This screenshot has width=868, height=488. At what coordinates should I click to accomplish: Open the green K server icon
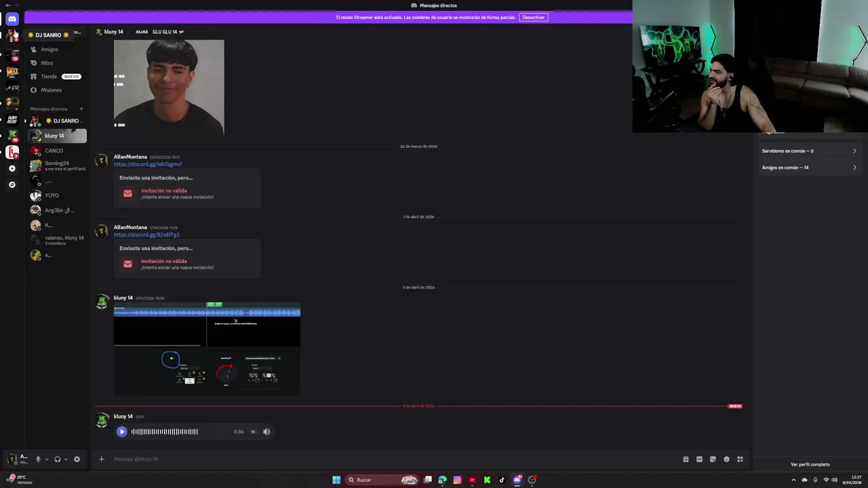coord(12,136)
